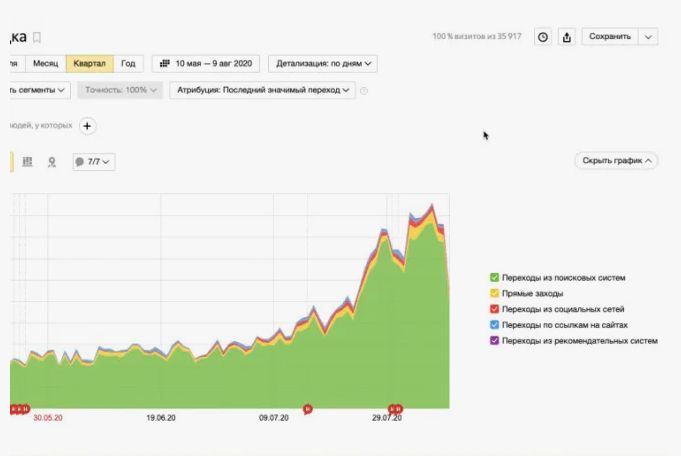Screen dimensions: 681x456
Task: Click the attribution help info icon
Action: coord(364,91)
